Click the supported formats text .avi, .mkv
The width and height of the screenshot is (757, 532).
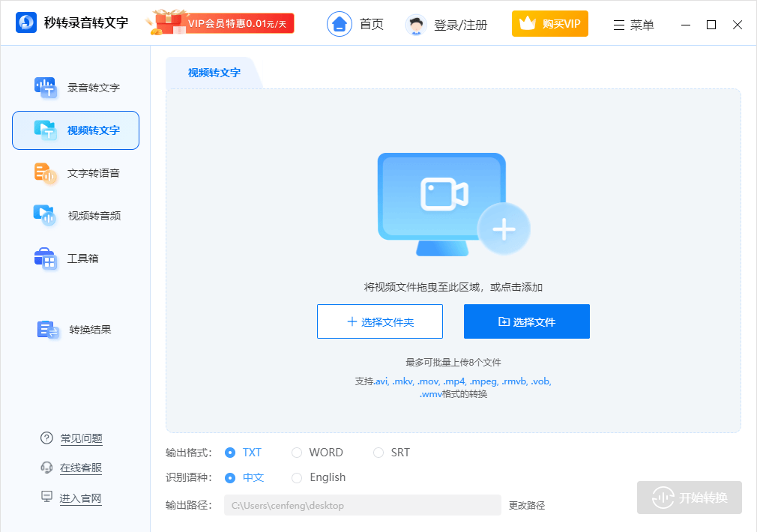click(453, 387)
